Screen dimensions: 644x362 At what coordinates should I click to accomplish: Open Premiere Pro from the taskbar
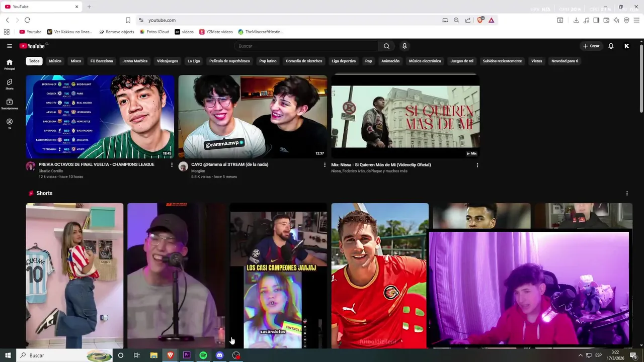tap(187, 355)
